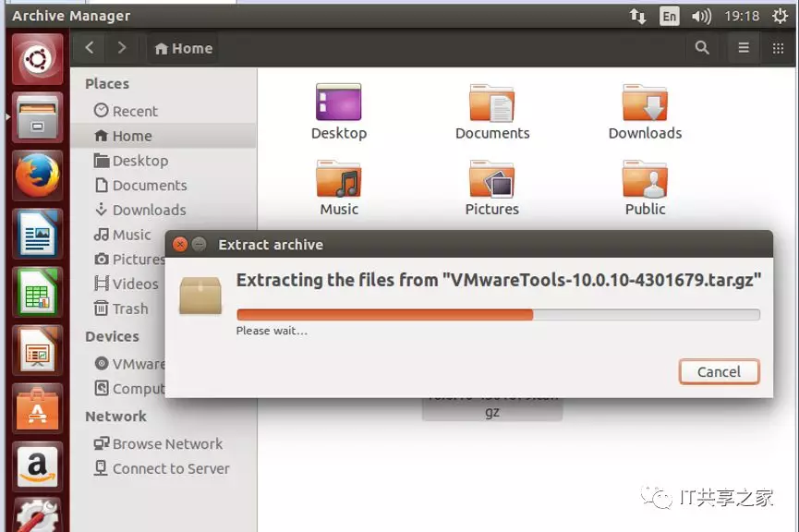Click the Extract archive title bar
The width and height of the screenshot is (799, 532).
click(x=469, y=244)
